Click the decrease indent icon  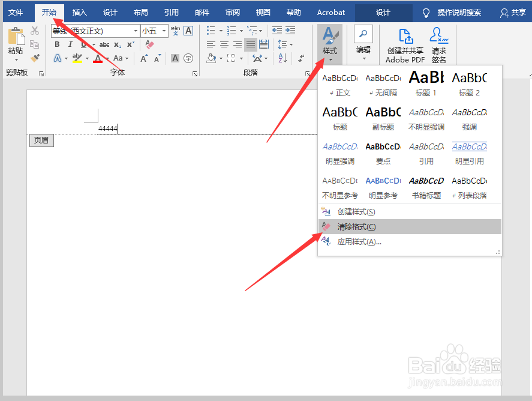tap(277, 31)
